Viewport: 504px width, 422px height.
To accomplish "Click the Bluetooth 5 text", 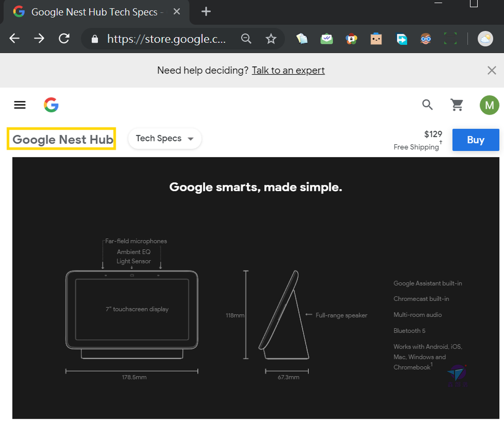I will (409, 330).
